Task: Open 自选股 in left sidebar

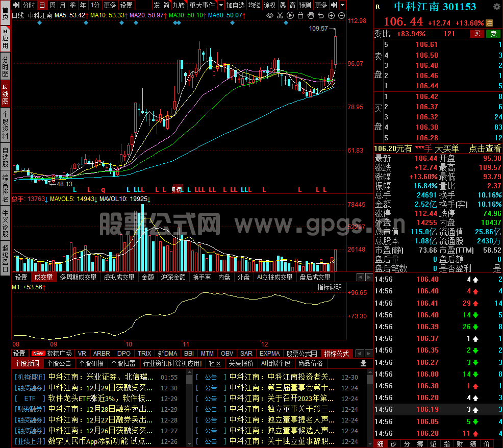Action: [6, 157]
